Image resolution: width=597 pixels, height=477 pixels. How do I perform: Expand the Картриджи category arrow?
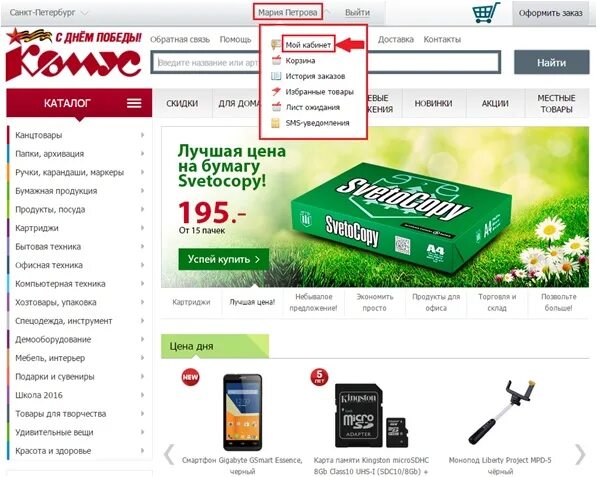click(x=142, y=228)
